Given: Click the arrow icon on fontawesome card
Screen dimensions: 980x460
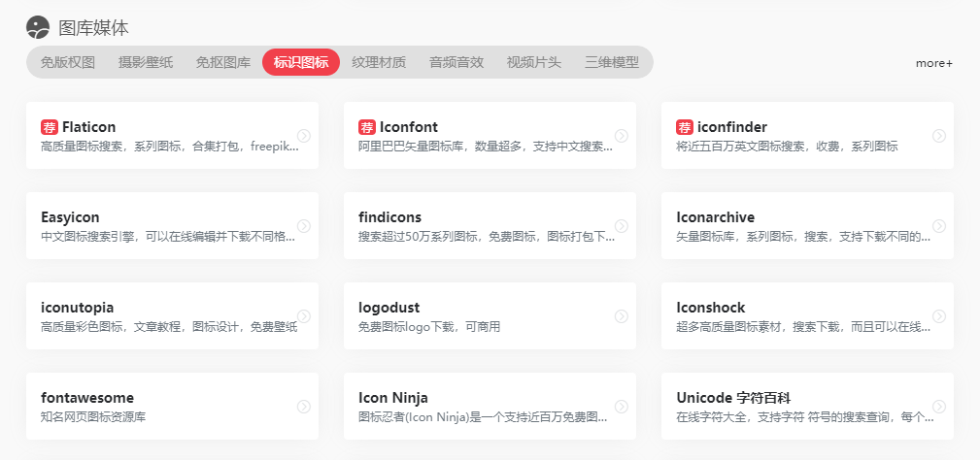Looking at the screenshot, I should [x=304, y=407].
